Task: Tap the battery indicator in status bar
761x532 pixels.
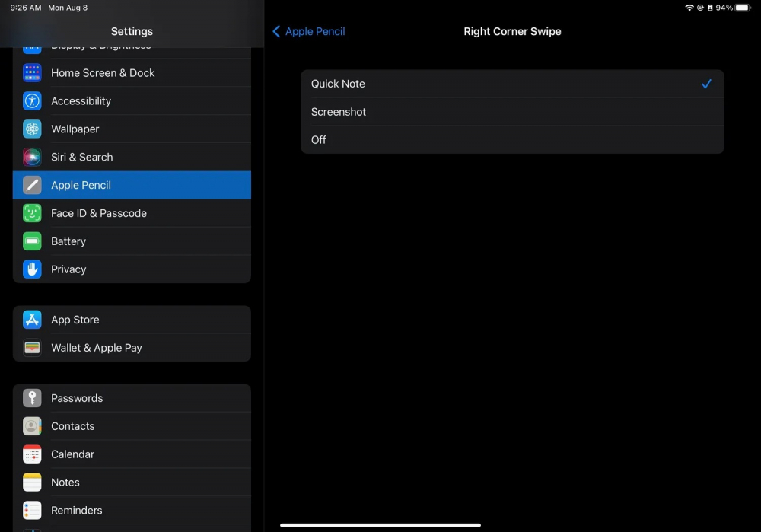Action: click(x=742, y=8)
